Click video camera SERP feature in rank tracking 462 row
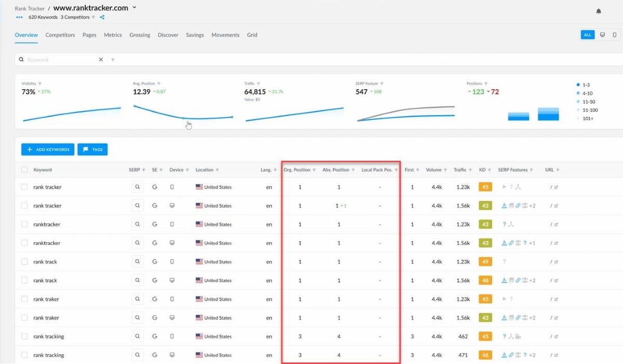 (519, 337)
